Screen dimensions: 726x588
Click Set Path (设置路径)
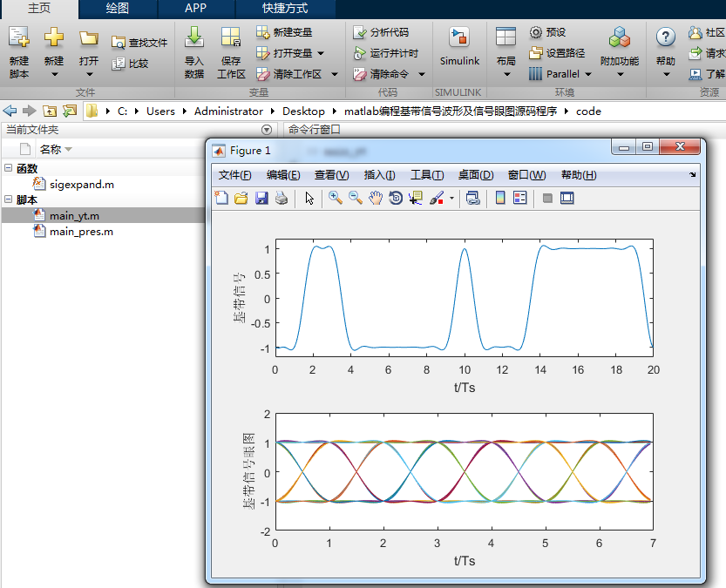click(557, 53)
